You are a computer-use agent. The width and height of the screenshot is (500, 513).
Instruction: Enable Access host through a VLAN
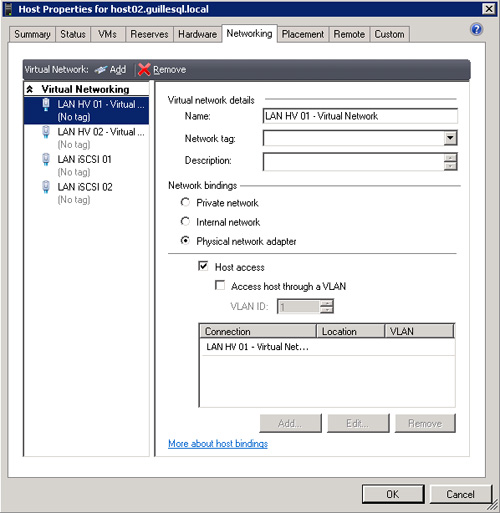[220, 285]
